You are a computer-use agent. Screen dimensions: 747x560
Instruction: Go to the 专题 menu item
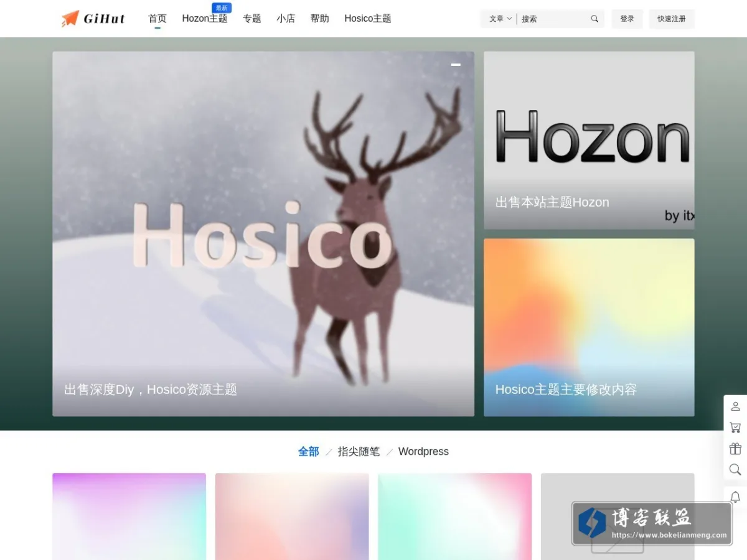(252, 19)
